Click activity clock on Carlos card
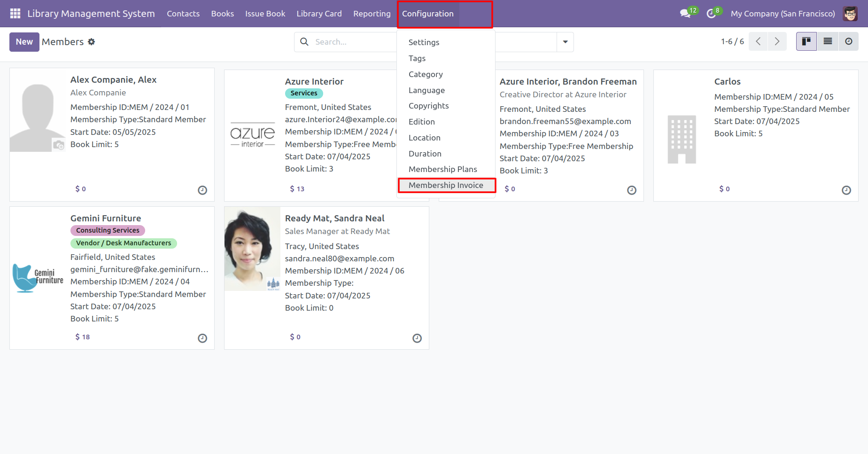Viewport: 868px width, 454px height. pyautogui.click(x=846, y=190)
